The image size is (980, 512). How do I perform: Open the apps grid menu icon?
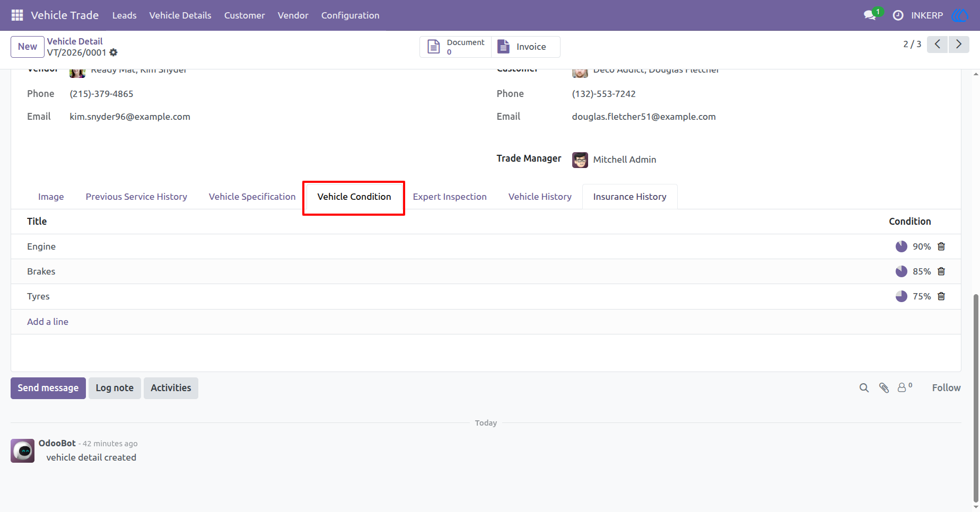[x=17, y=15]
